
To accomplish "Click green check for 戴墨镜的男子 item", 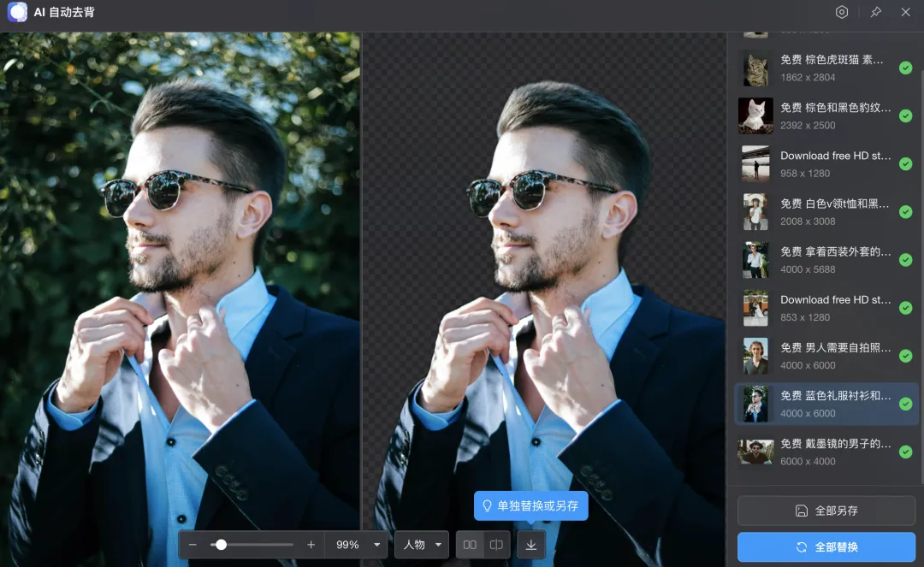I will (x=906, y=452).
